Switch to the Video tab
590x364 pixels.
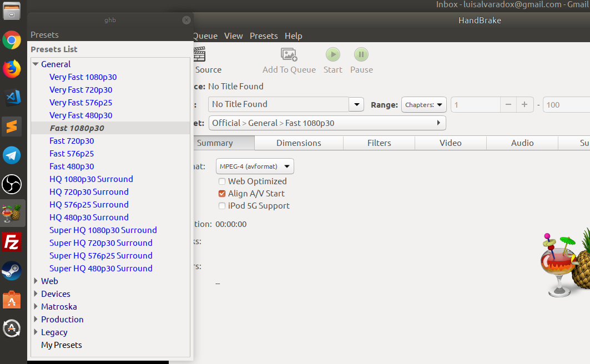pyautogui.click(x=450, y=143)
